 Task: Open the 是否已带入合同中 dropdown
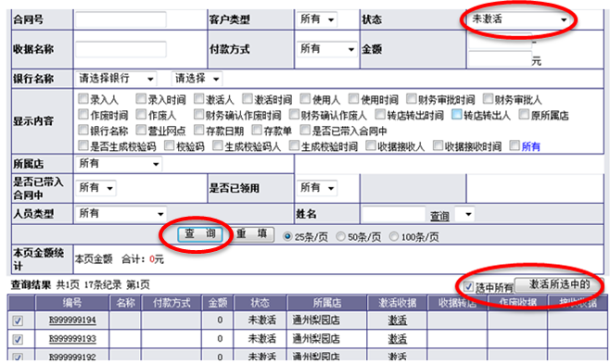[x=95, y=188]
